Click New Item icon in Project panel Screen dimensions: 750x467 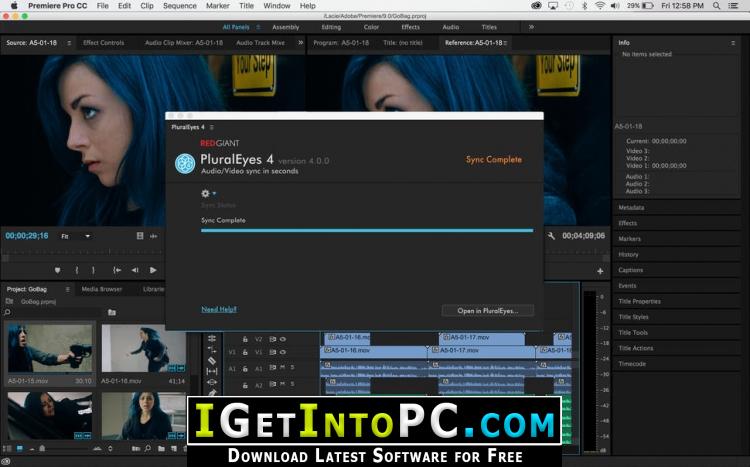174,448
